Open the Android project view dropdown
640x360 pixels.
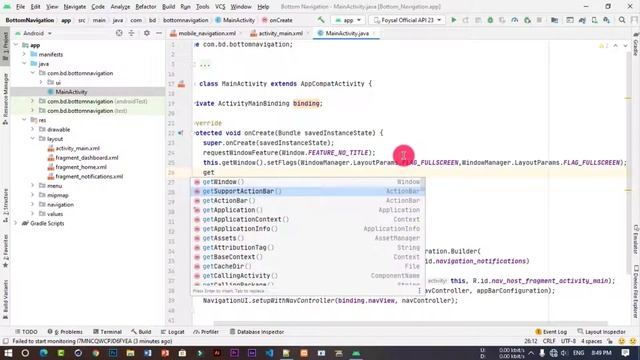(33, 33)
